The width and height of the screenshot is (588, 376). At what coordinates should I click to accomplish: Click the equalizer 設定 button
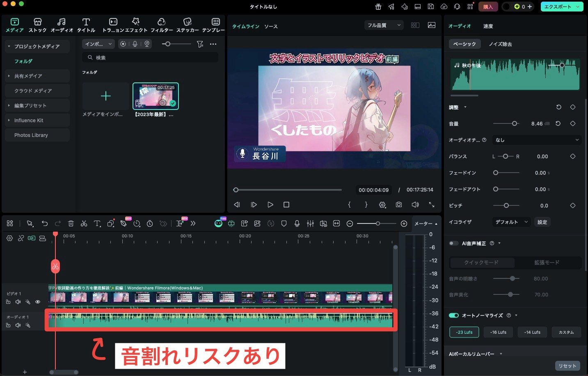click(x=542, y=222)
